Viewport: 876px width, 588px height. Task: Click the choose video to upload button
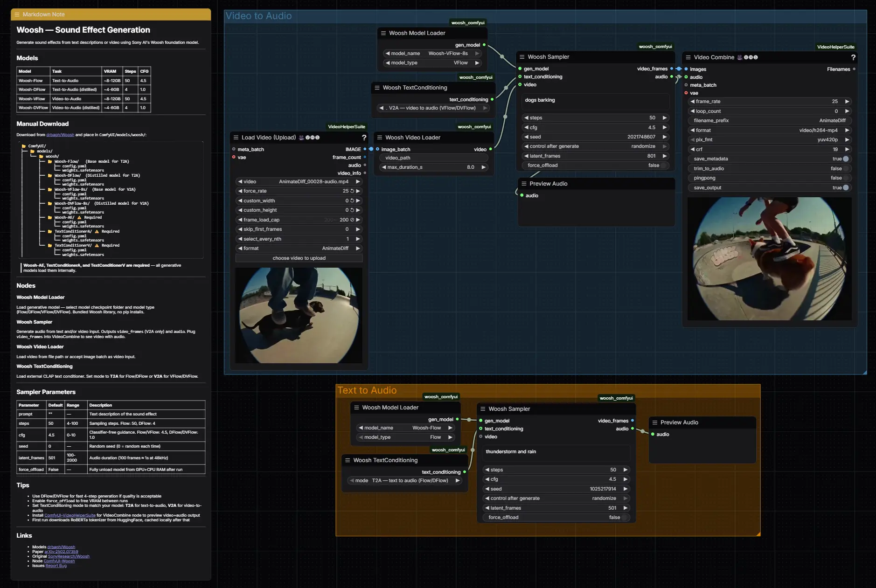[299, 258]
